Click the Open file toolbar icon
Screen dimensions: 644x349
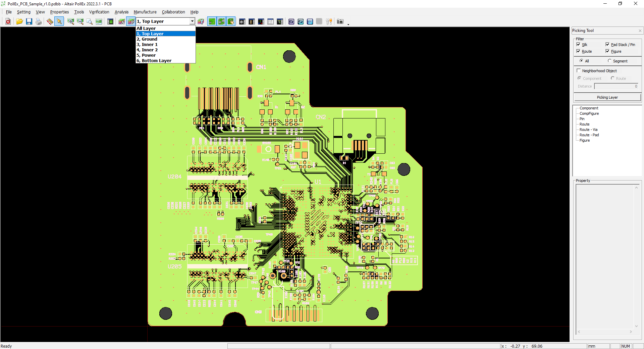coord(19,21)
